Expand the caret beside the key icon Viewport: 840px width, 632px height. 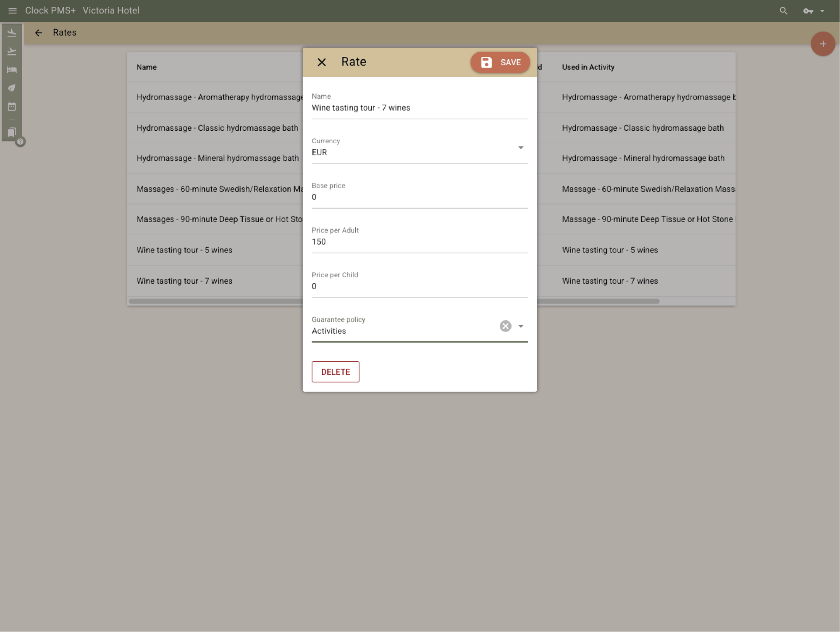[x=822, y=11]
